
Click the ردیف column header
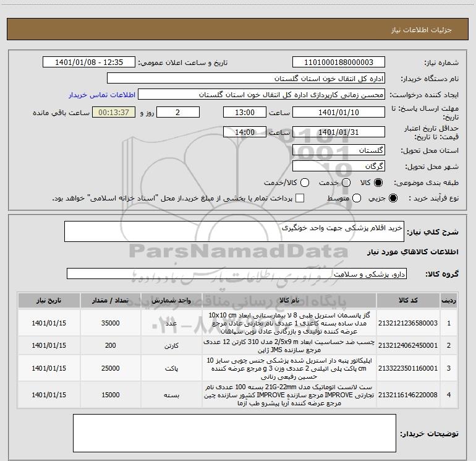coord(449,300)
